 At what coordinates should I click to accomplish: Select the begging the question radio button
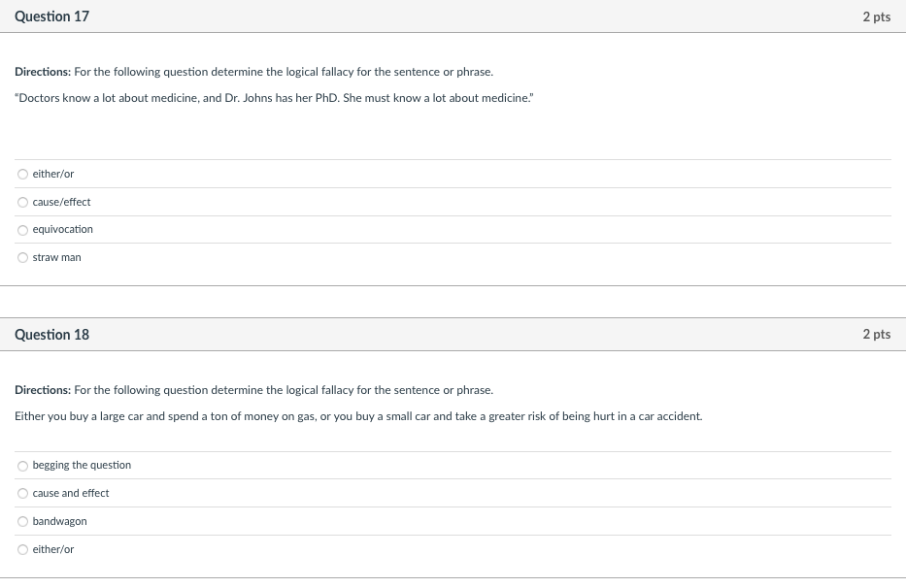pyautogui.click(x=22, y=466)
